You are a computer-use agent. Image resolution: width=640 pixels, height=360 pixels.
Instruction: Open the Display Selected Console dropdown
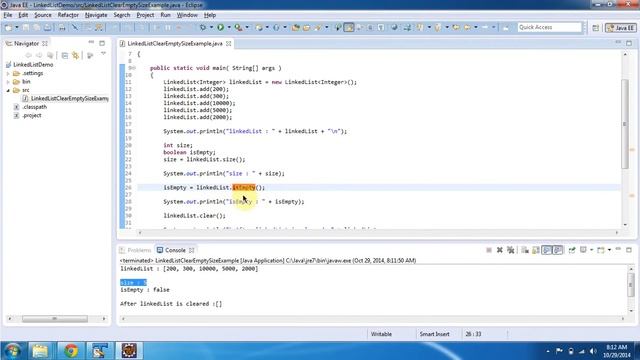pos(591,250)
